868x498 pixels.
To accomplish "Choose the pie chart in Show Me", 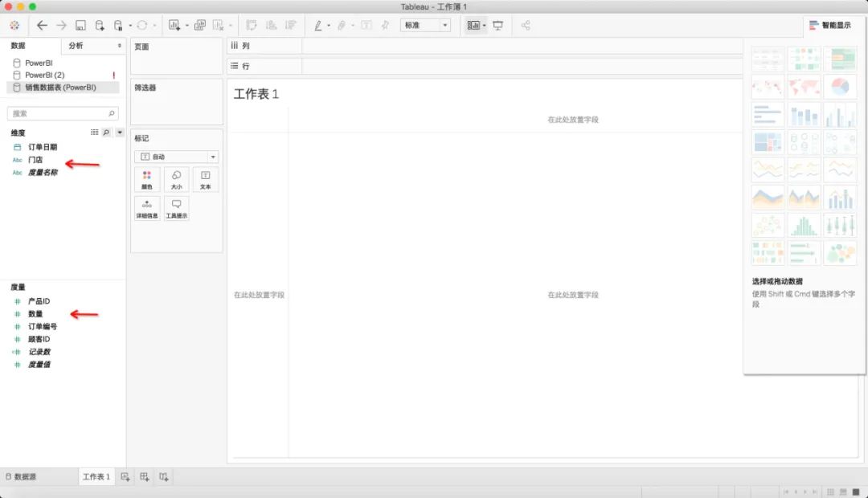I will click(x=840, y=87).
